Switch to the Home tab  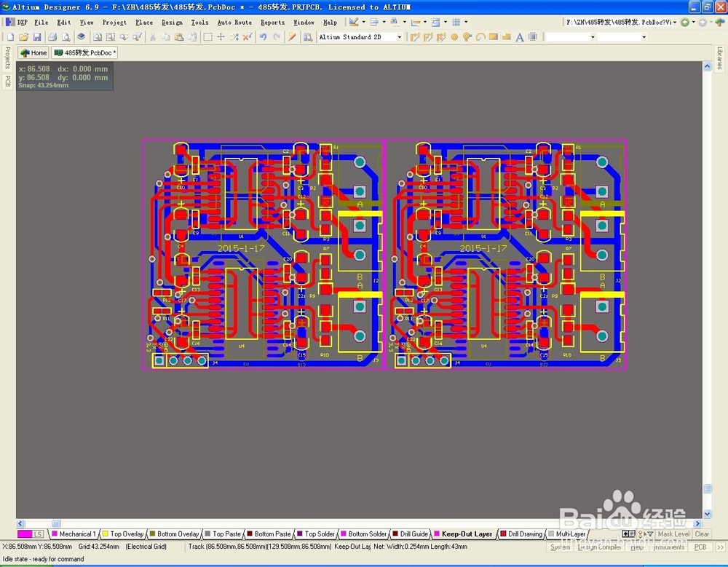click(x=33, y=52)
